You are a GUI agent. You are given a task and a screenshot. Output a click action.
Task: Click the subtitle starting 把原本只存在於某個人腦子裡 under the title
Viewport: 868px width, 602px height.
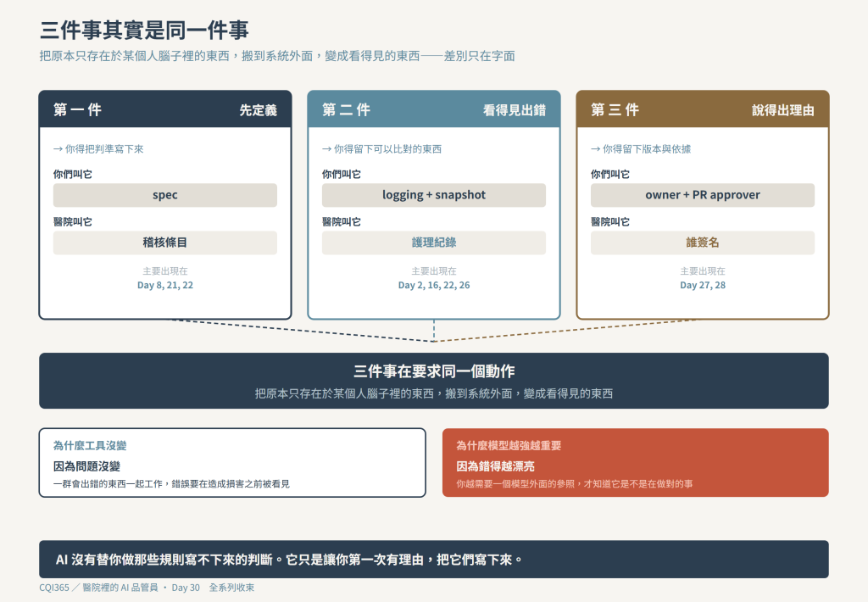(x=277, y=56)
